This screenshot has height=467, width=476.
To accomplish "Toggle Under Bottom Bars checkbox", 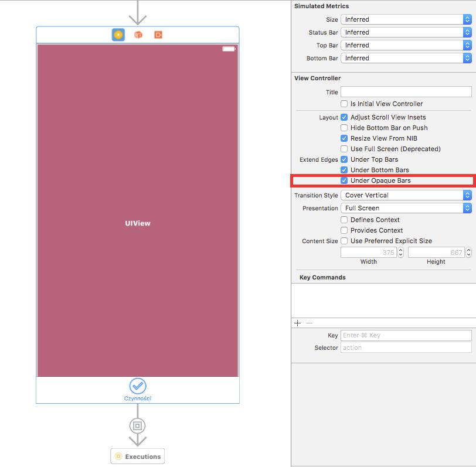I will (x=344, y=170).
